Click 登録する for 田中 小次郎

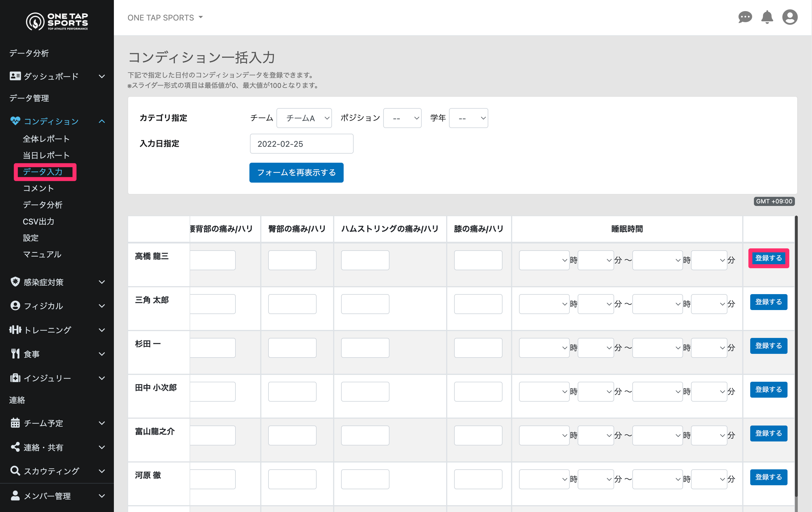click(x=768, y=389)
